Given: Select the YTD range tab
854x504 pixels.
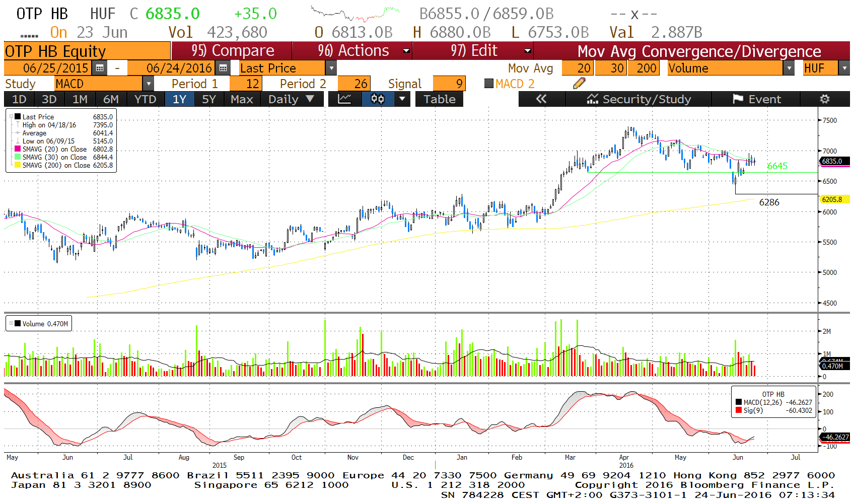Looking at the screenshot, I should pyautogui.click(x=146, y=99).
